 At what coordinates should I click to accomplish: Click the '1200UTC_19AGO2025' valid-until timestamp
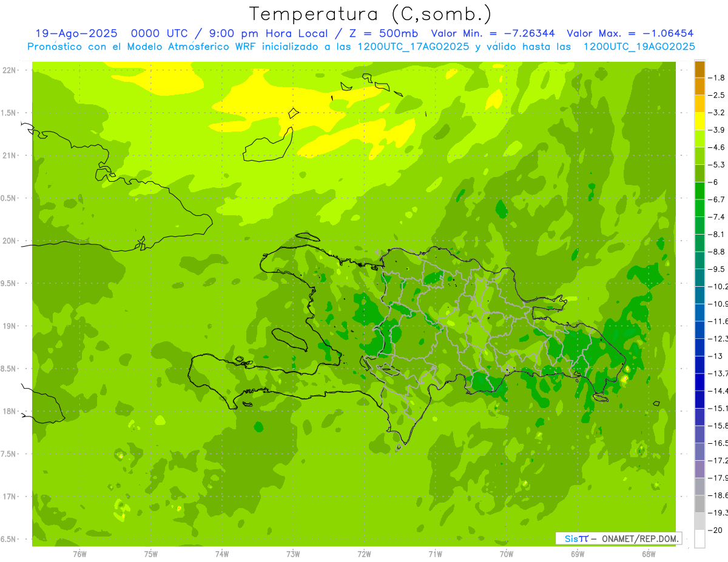point(639,47)
